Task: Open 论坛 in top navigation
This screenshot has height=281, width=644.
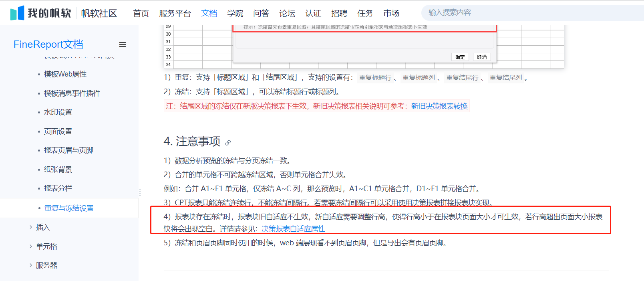Action: [x=287, y=13]
